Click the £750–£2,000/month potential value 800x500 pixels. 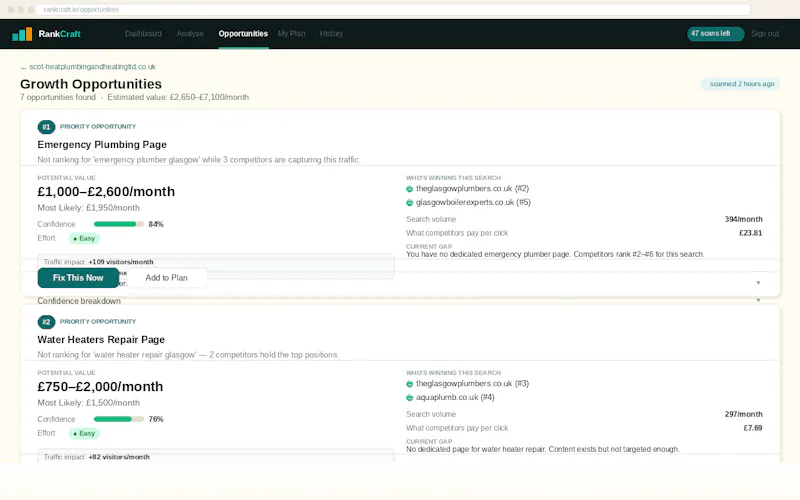pyautogui.click(x=100, y=387)
